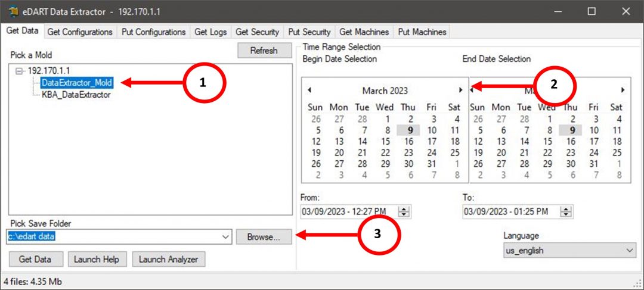Pick March 15 in the Begin Date calendar
Screen dimensions: 644x290
point(385,142)
